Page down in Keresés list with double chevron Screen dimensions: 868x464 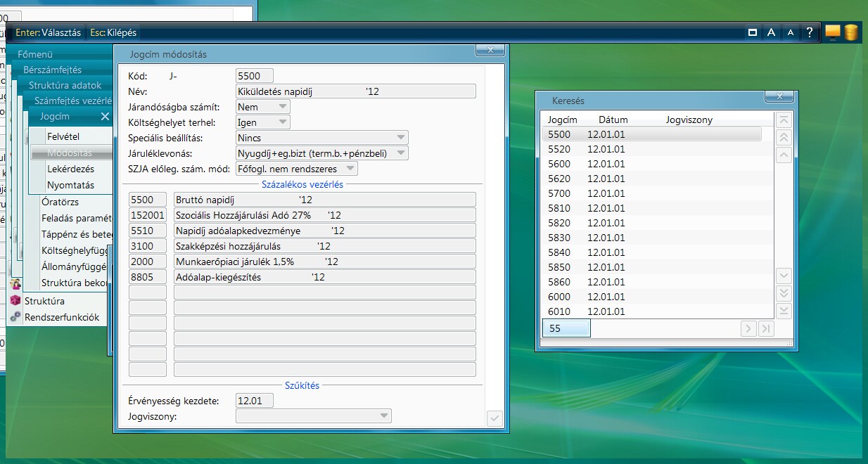coord(784,293)
